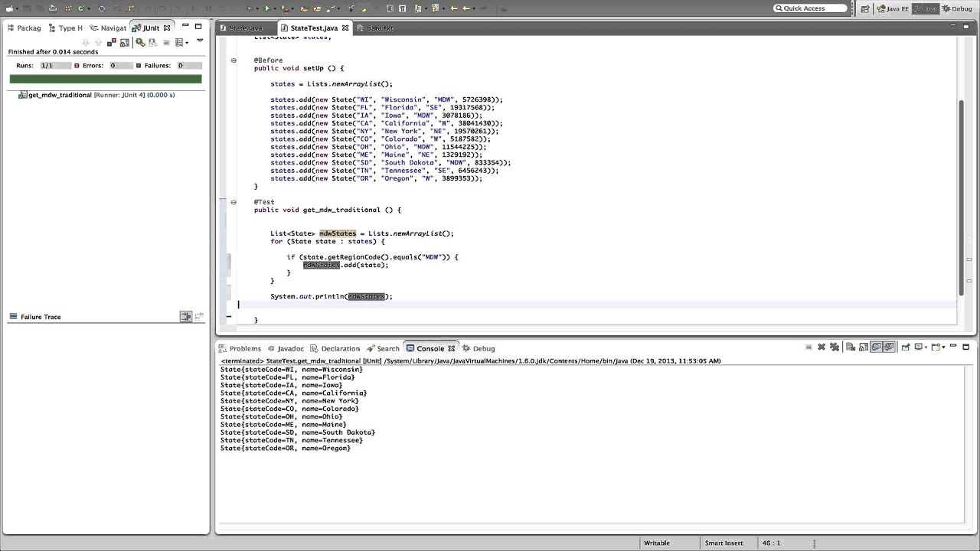Stop the JUnit test run

[x=166, y=42]
